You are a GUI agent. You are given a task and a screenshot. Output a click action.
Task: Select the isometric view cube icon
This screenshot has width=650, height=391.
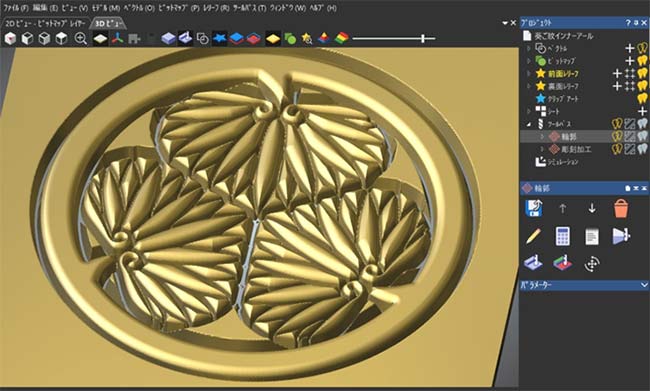(x=10, y=39)
